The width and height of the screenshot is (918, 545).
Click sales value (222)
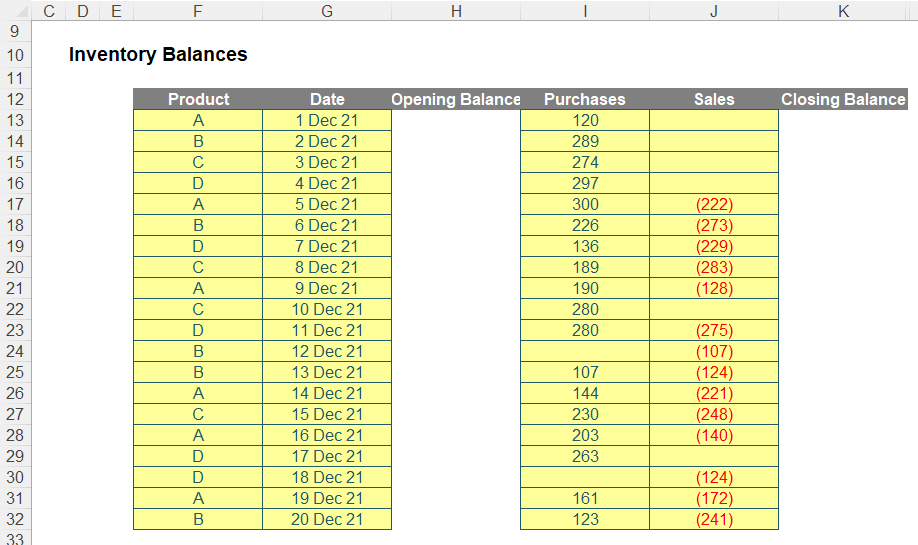coord(714,204)
